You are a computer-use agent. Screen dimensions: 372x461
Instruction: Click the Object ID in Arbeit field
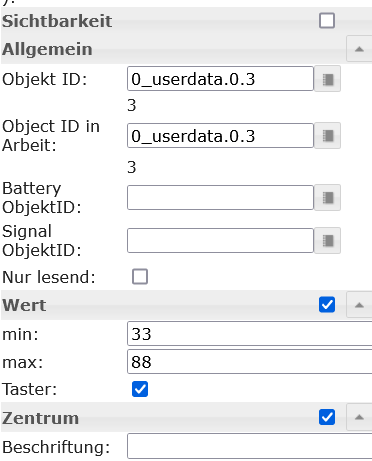click(220, 136)
